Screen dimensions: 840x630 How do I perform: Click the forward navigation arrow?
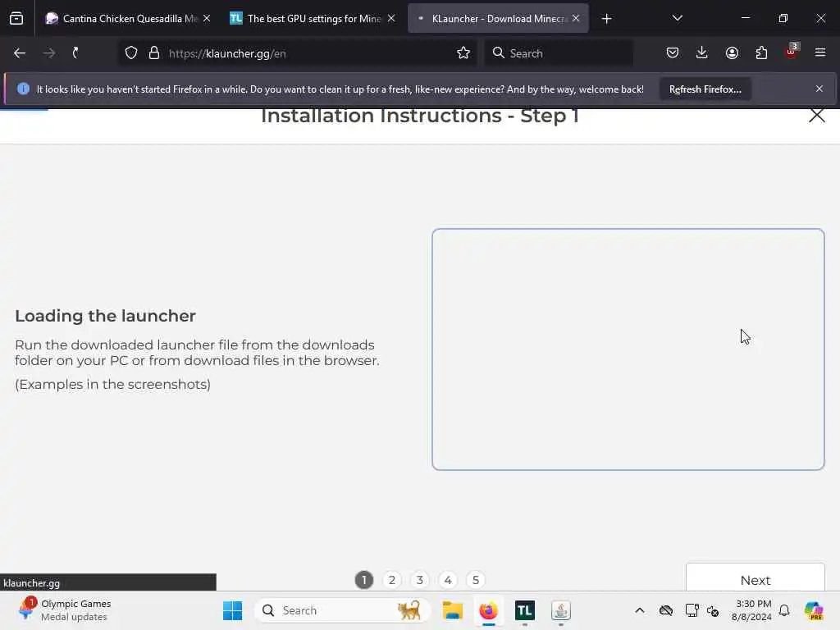48,53
